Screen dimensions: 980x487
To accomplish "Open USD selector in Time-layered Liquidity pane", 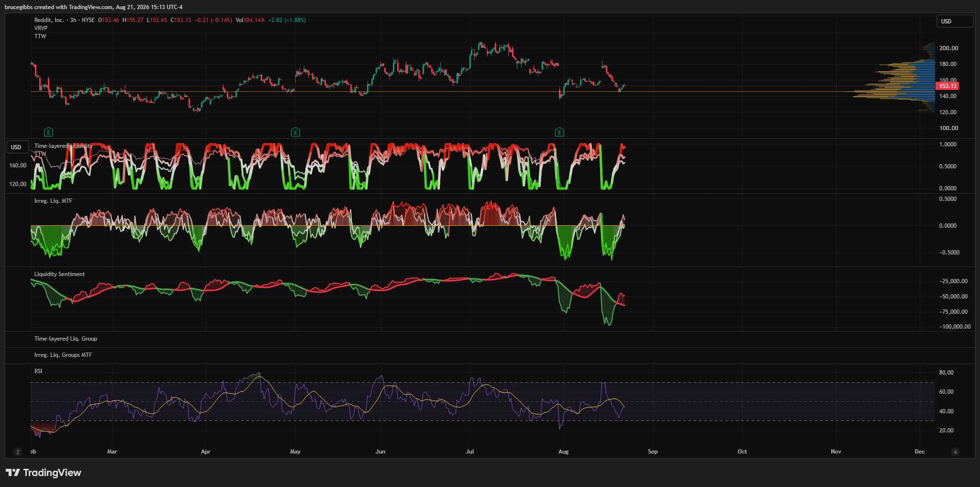I will [x=17, y=147].
